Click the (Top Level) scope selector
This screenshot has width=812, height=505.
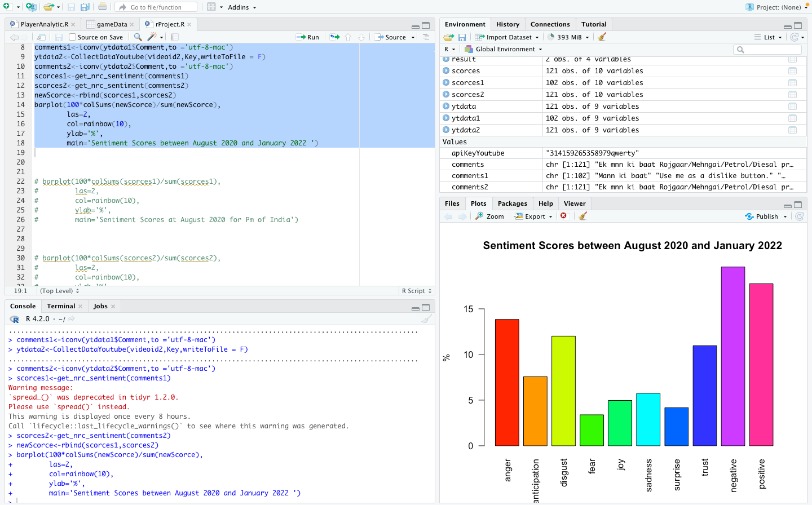59,291
